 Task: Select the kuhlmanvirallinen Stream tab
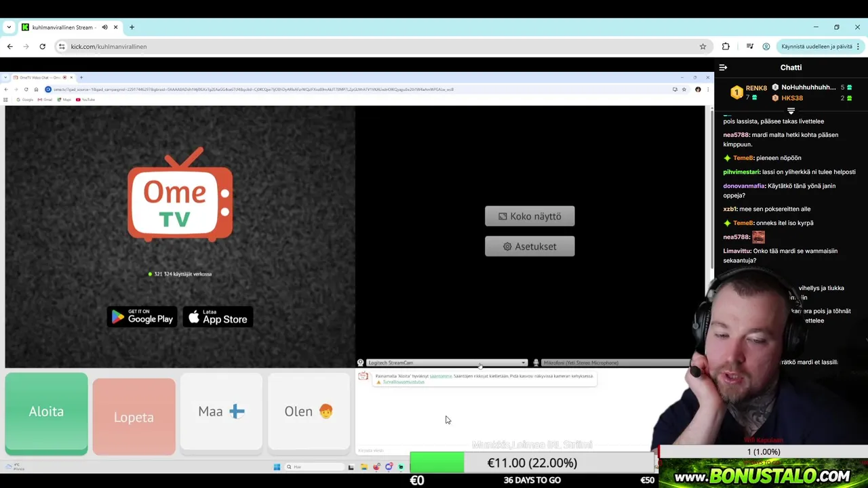pyautogui.click(x=69, y=27)
